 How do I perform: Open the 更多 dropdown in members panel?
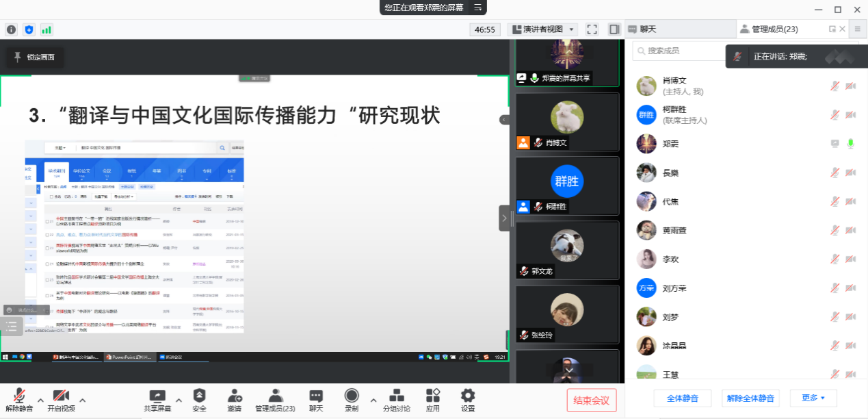(x=813, y=398)
